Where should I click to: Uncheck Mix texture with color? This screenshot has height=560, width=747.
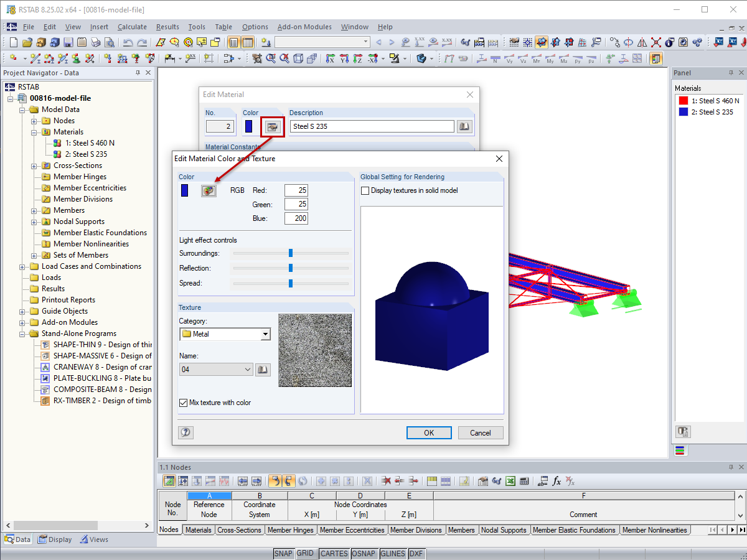click(183, 402)
